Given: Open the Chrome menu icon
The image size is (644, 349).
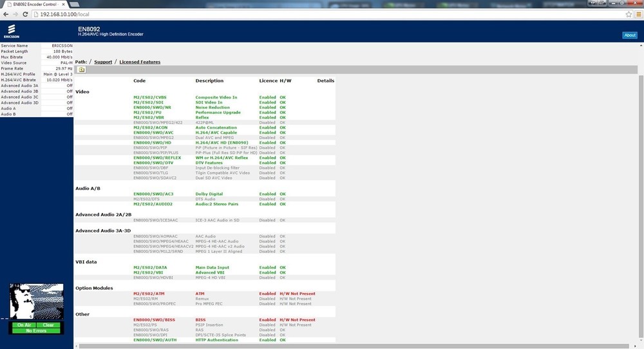Looking at the screenshot, I should 638,14.
